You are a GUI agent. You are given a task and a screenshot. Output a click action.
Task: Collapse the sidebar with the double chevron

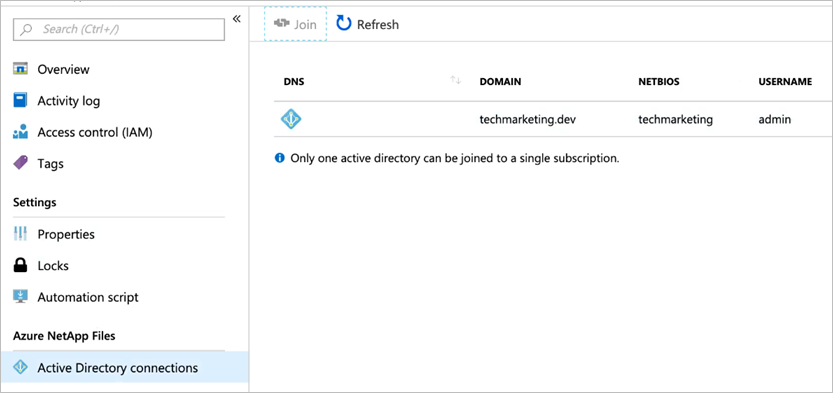click(236, 19)
